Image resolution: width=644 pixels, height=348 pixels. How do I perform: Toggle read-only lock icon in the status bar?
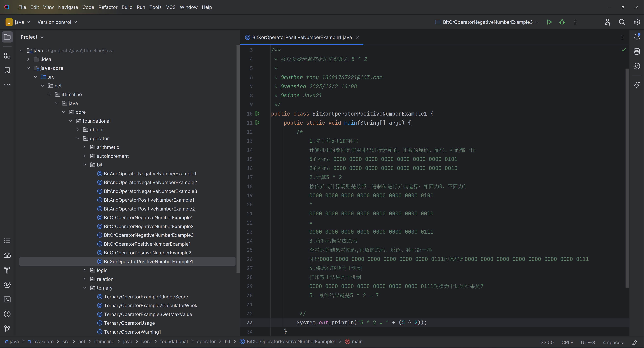tap(634, 342)
